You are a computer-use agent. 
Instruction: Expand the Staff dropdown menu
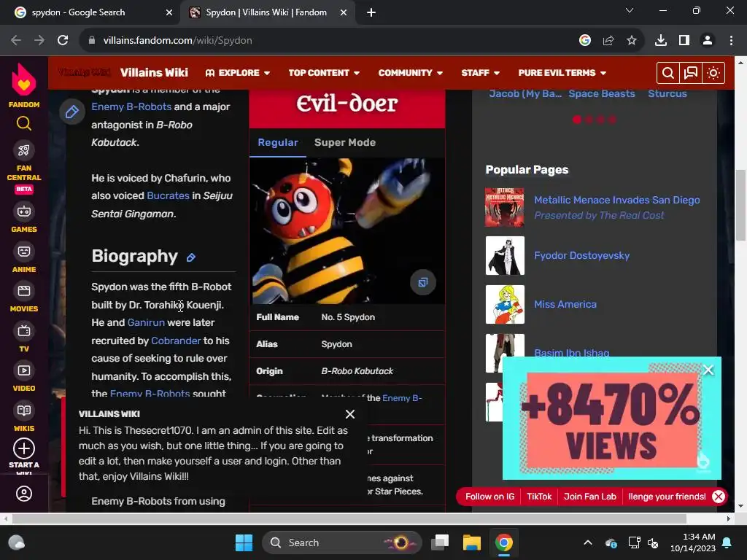point(480,73)
